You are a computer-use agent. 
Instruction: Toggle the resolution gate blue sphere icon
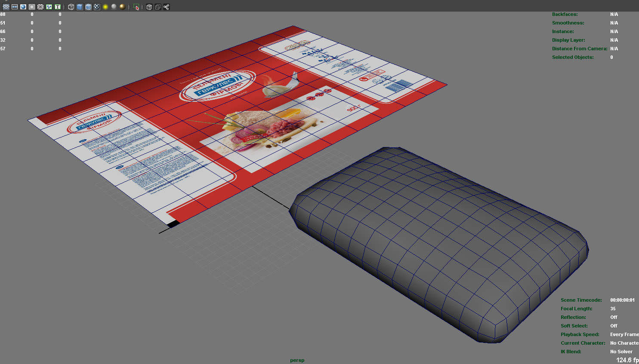pos(23,7)
